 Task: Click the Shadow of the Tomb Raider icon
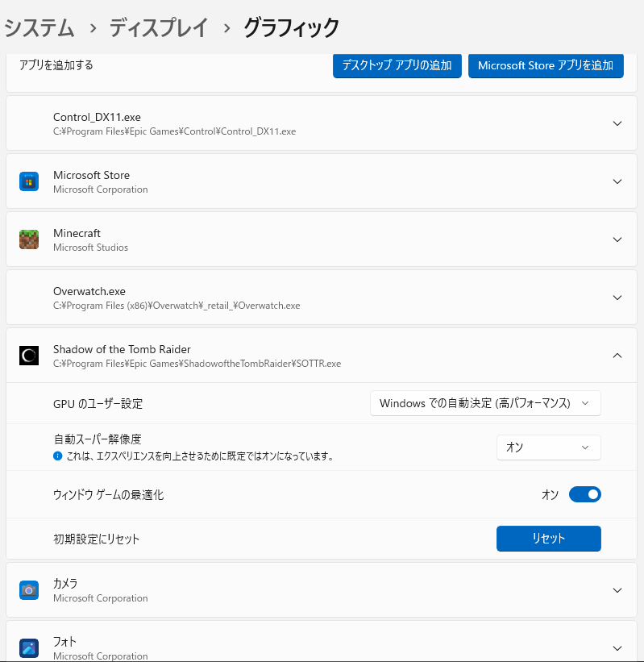pyautogui.click(x=29, y=356)
